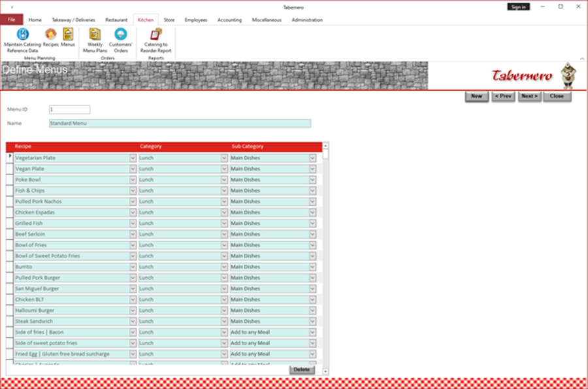
Task: Switch to the Restaurant tab
Action: coord(116,20)
